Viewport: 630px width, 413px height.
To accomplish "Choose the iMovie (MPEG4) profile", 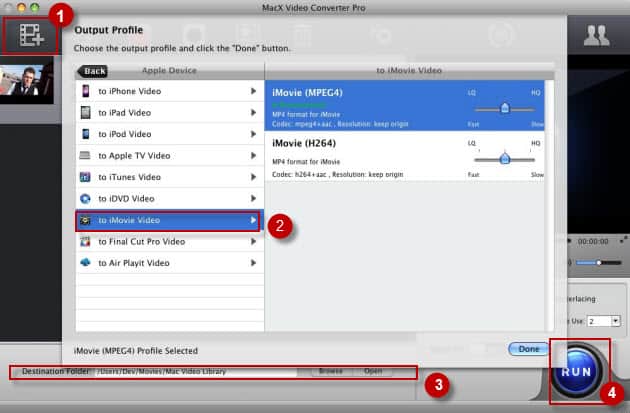I will 405,106.
